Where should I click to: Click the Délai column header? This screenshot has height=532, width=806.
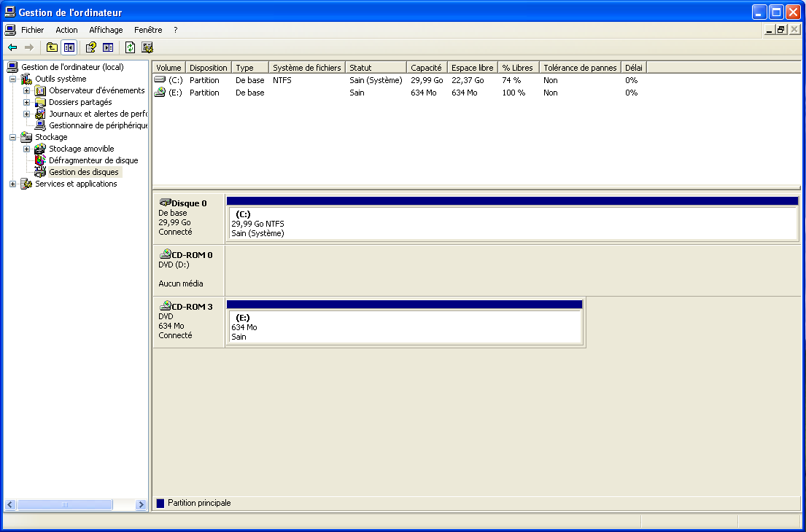[x=634, y=67]
